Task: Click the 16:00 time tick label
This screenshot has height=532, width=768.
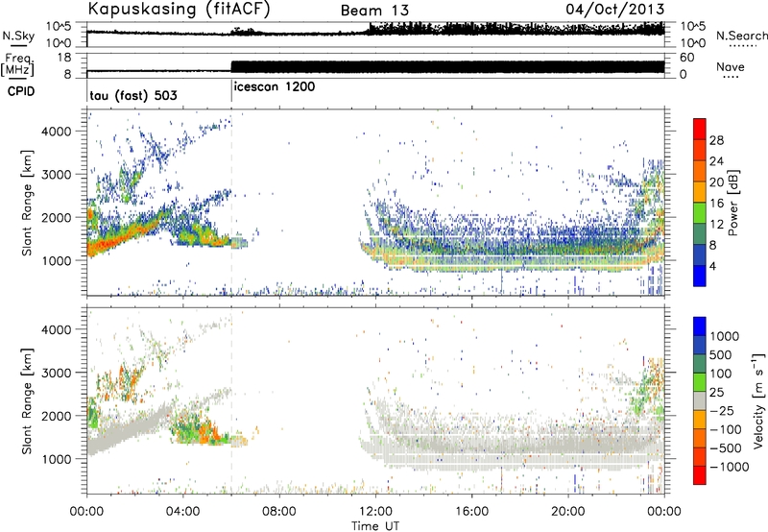Action: coord(471,512)
